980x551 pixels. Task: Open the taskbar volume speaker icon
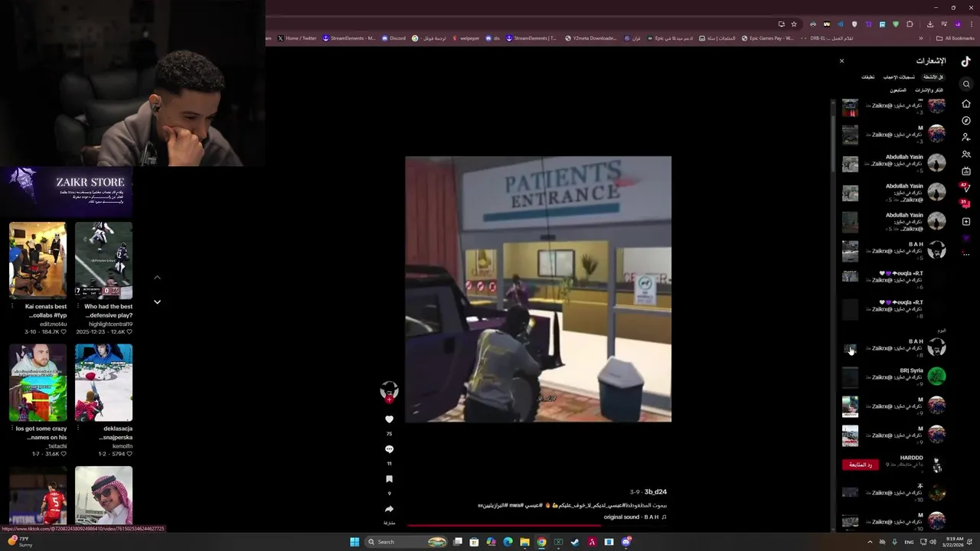[933, 542]
